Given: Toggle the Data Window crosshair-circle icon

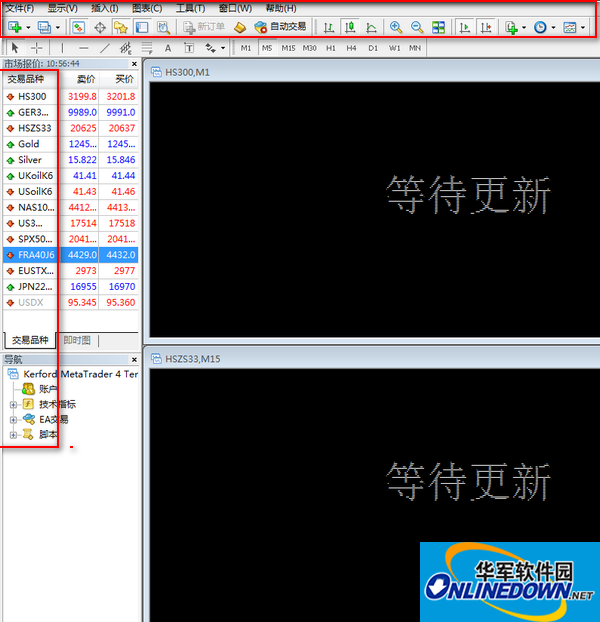Looking at the screenshot, I should point(100,27).
